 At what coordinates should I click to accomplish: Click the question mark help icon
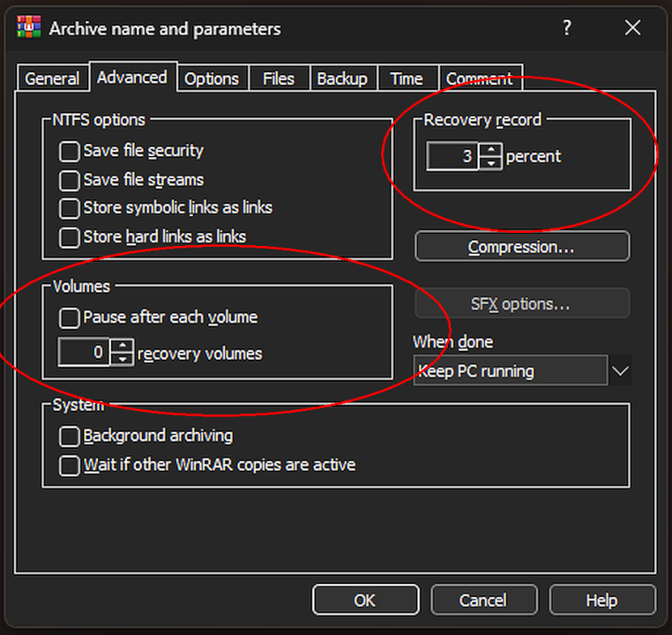point(567,28)
